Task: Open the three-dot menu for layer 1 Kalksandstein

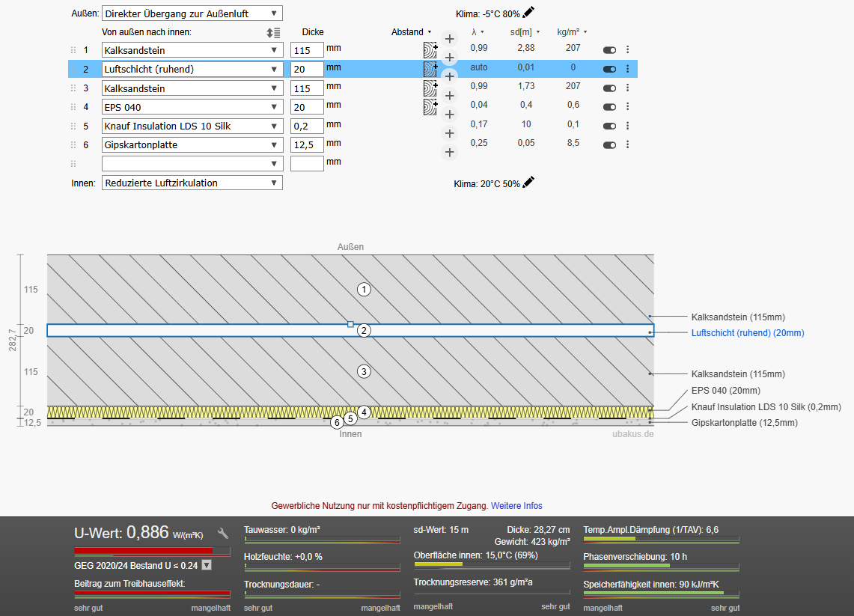Action: 627,49
